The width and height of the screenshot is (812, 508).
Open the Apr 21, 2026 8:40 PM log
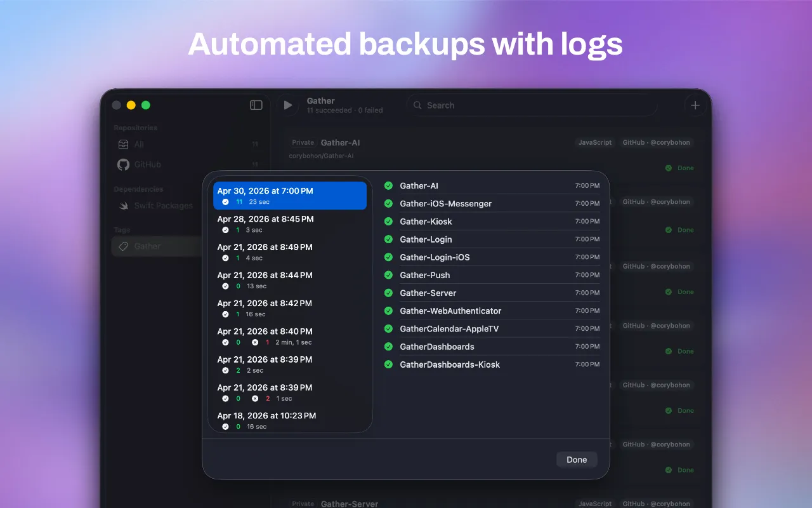point(290,335)
